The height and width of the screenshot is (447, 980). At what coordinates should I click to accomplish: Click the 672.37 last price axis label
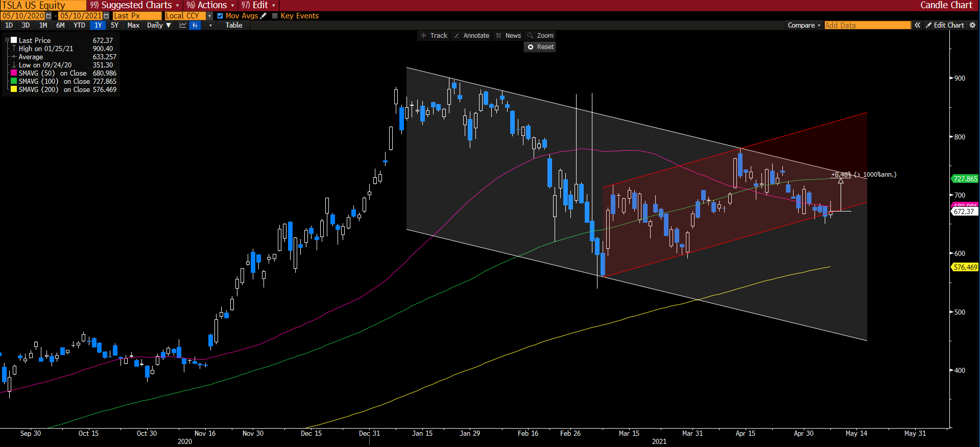964,211
